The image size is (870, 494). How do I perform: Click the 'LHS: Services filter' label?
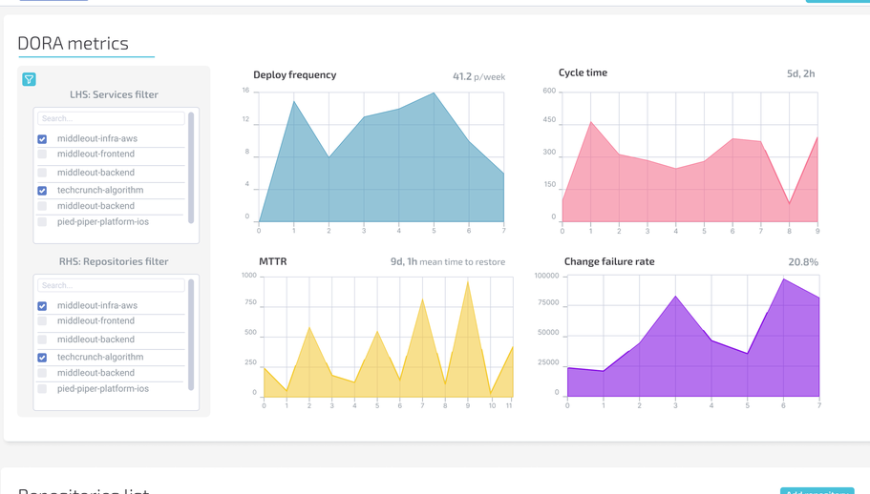coord(114,94)
